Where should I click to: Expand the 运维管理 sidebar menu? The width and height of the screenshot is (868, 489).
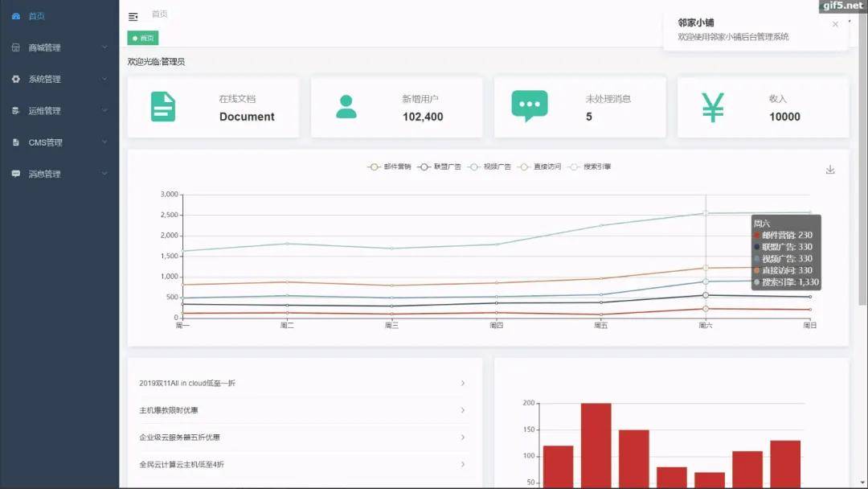[x=59, y=111]
